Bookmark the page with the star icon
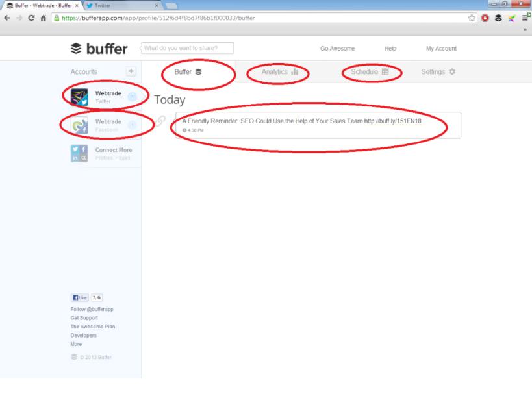Screen dimensions: 532x409 472,18
